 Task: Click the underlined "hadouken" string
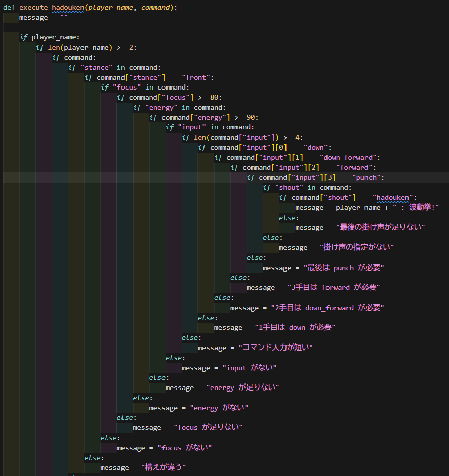point(394,197)
